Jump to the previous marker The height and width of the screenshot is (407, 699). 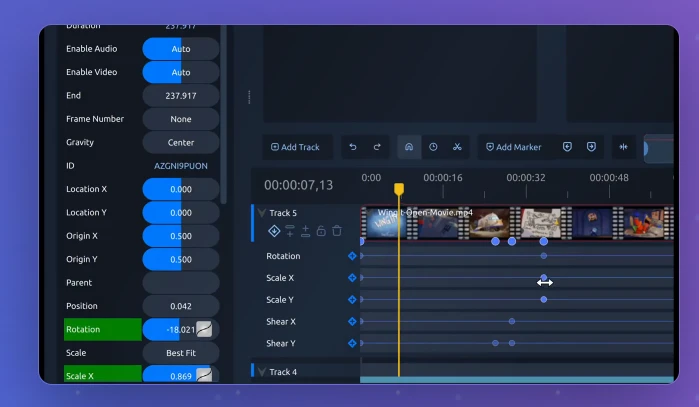coord(567,147)
